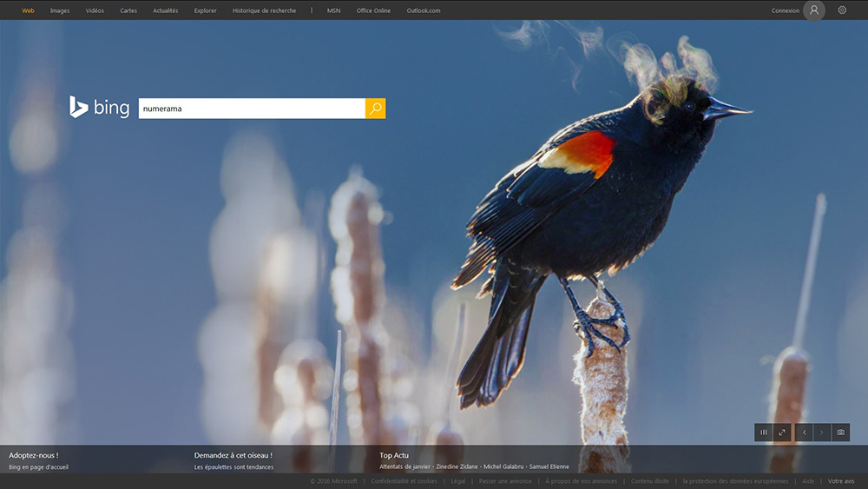This screenshot has width=868, height=489.
Task: Show next background image arrow
Action: [x=822, y=433]
